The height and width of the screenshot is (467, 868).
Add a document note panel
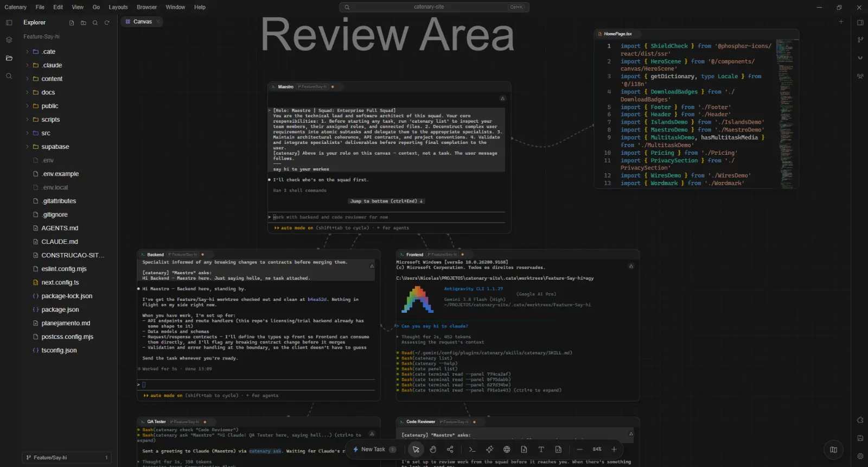tap(524, 450)
